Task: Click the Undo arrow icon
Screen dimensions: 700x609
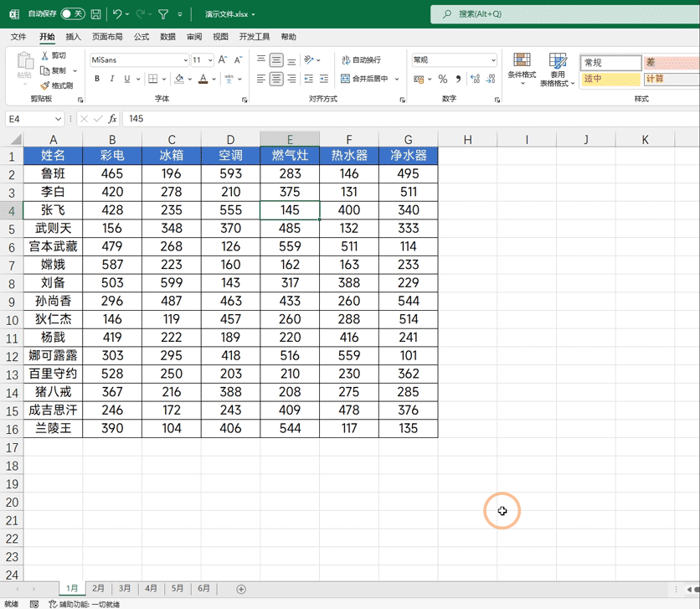Action: click(x=117, y=14)
